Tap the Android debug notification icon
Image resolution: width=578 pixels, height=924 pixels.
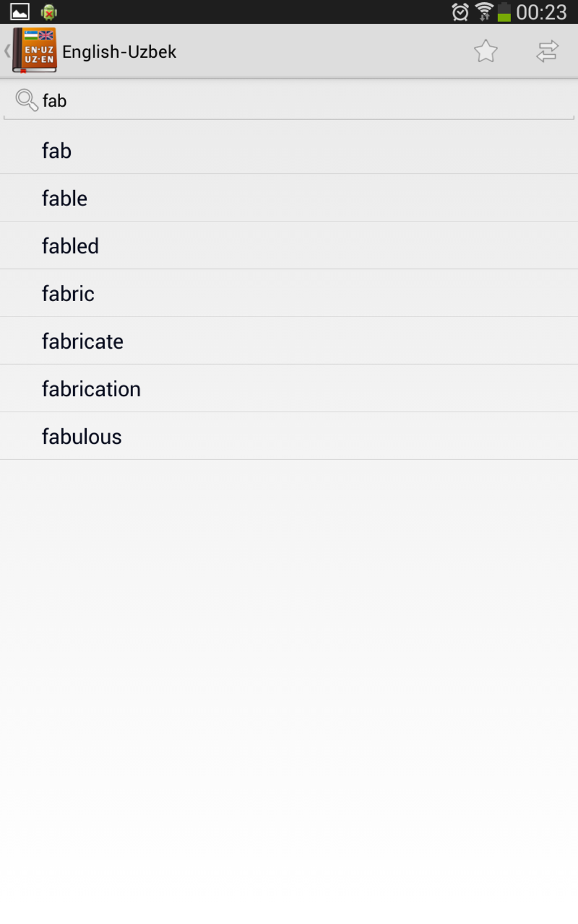coord(49,12)
